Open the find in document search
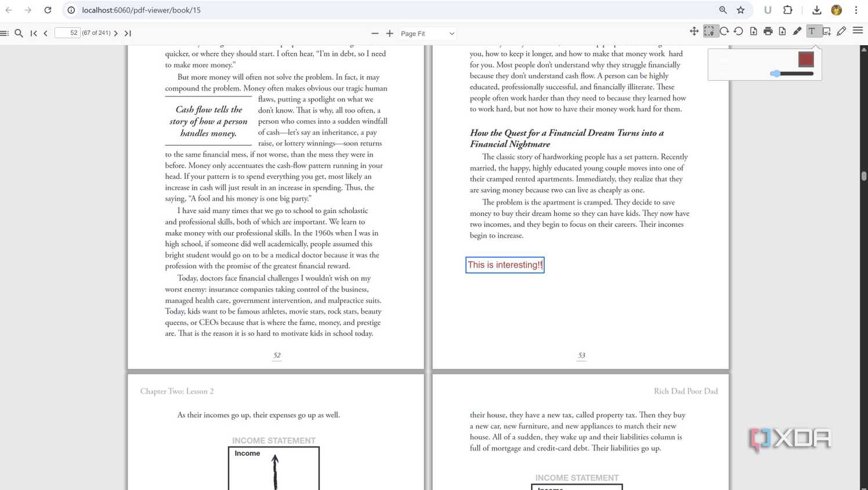 19,33
